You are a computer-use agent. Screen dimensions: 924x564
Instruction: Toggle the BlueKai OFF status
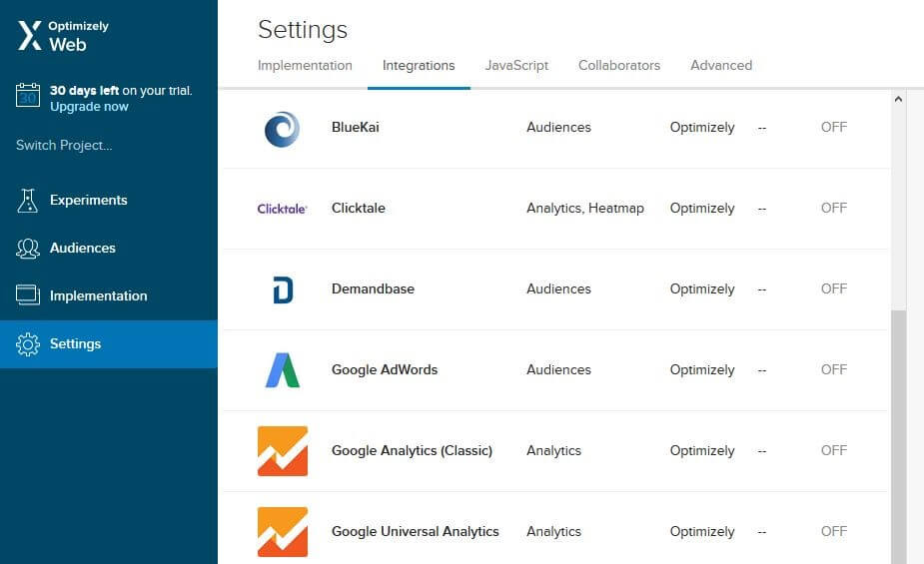[x=834, y=127]
